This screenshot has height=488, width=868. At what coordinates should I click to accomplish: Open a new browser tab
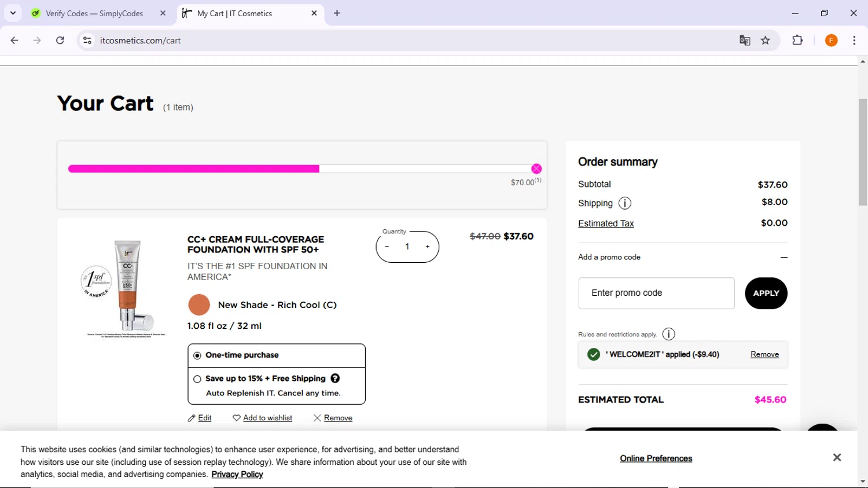(337, 13)
